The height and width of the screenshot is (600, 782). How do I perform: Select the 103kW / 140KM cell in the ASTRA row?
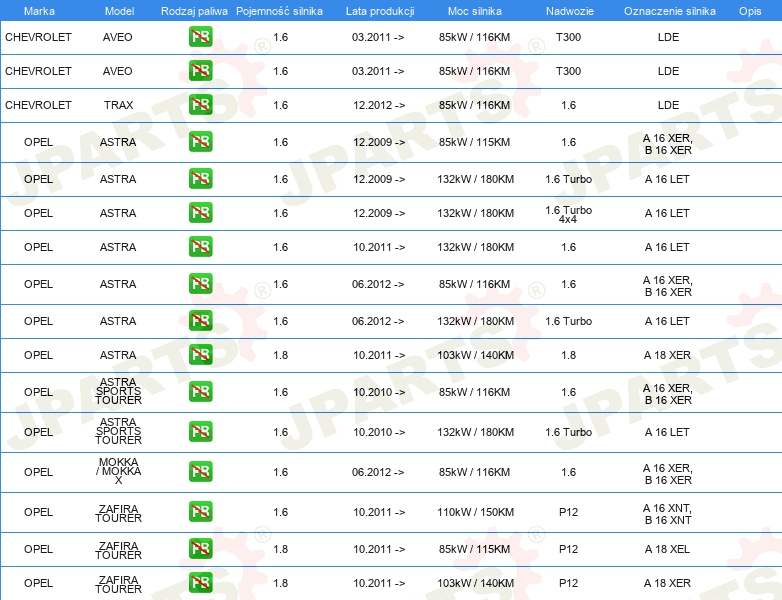click(x=475, y=355)
